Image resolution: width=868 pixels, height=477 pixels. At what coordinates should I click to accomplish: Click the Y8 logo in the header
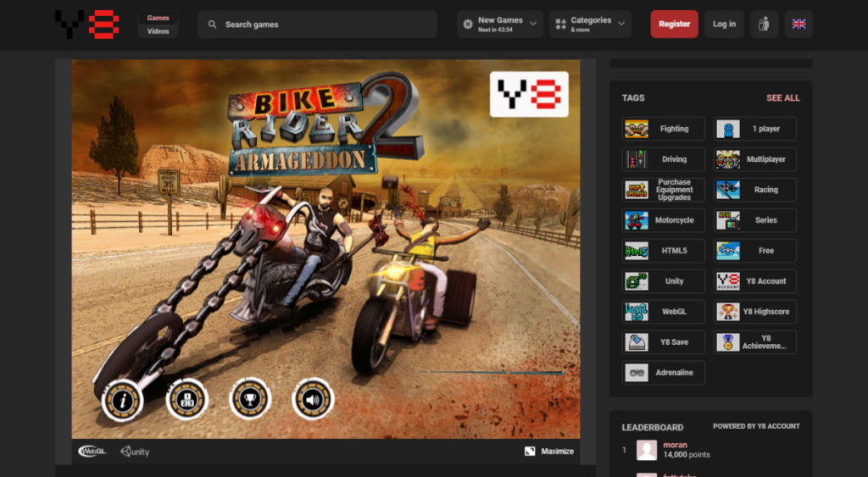87,24
